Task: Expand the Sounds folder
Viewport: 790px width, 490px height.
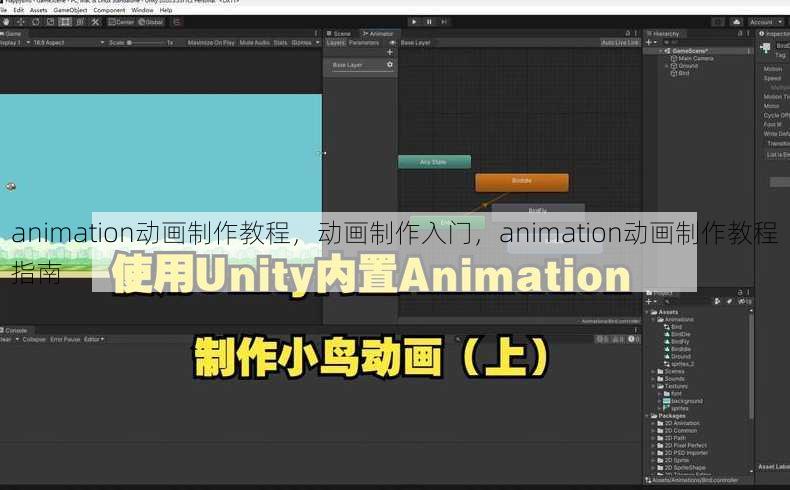Action: tap(654, 379)
